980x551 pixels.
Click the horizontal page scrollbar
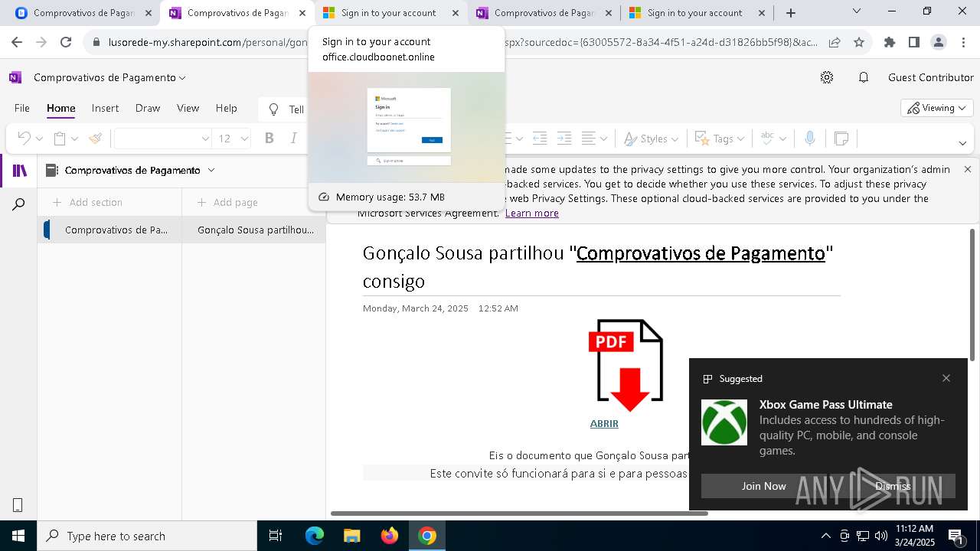tap(519, 513)
